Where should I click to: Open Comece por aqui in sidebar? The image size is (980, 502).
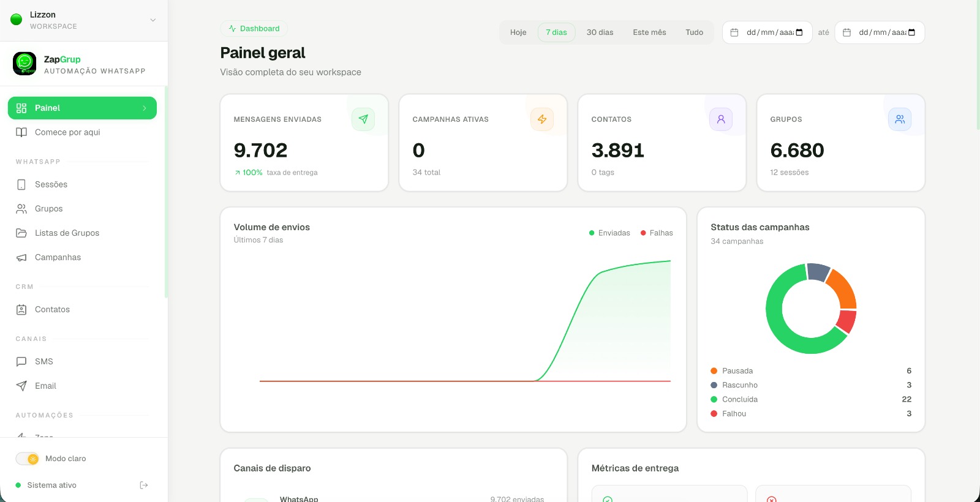point(82,132)
